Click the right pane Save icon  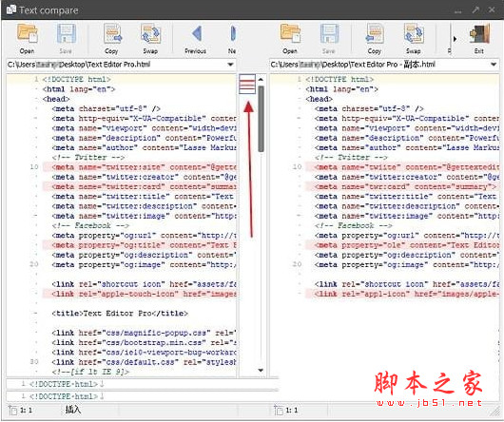coord(329,33)
